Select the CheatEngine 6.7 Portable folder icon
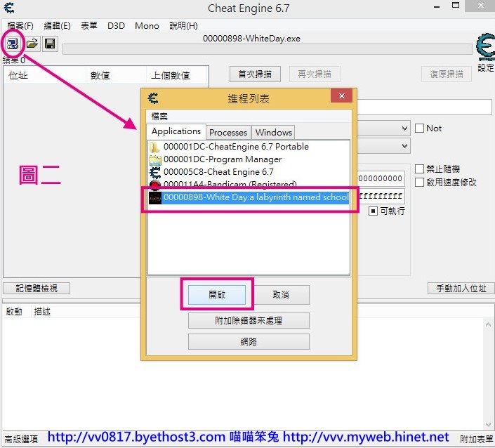Viewport: 495px width, 448px height. (x=154, y=147)
